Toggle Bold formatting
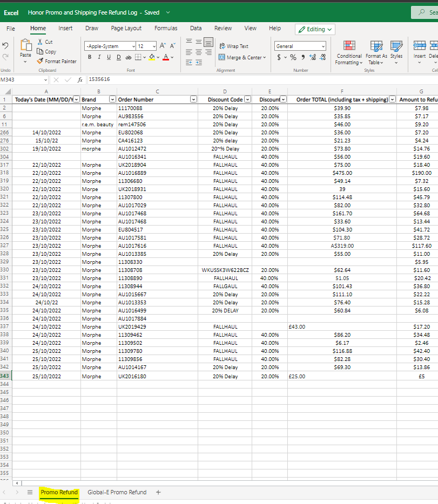 [90, 57]
